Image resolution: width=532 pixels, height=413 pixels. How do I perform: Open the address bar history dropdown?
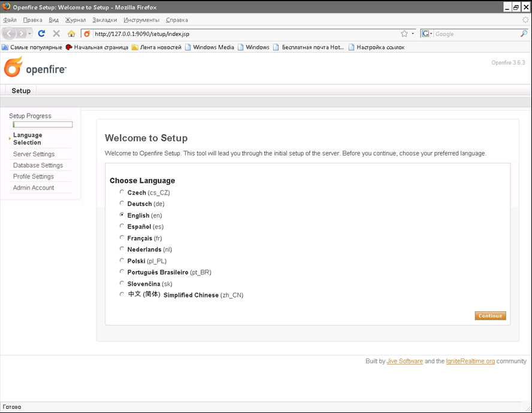tap(413, 34)
